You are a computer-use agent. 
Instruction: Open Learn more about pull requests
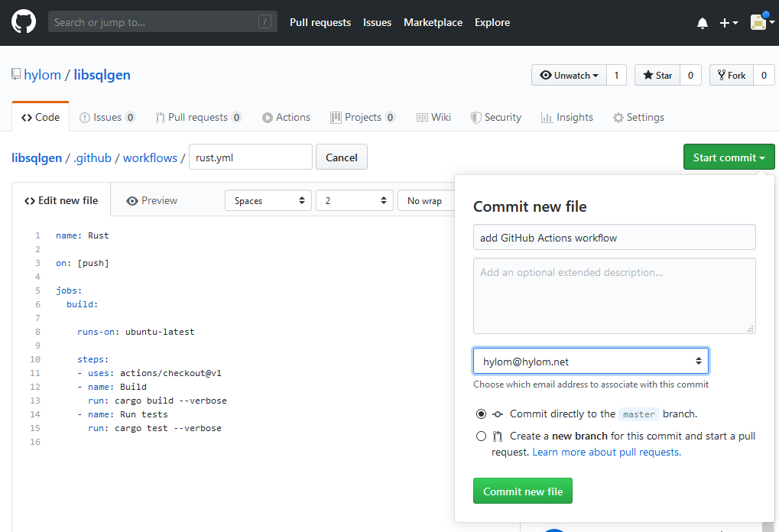coord(606,452)
